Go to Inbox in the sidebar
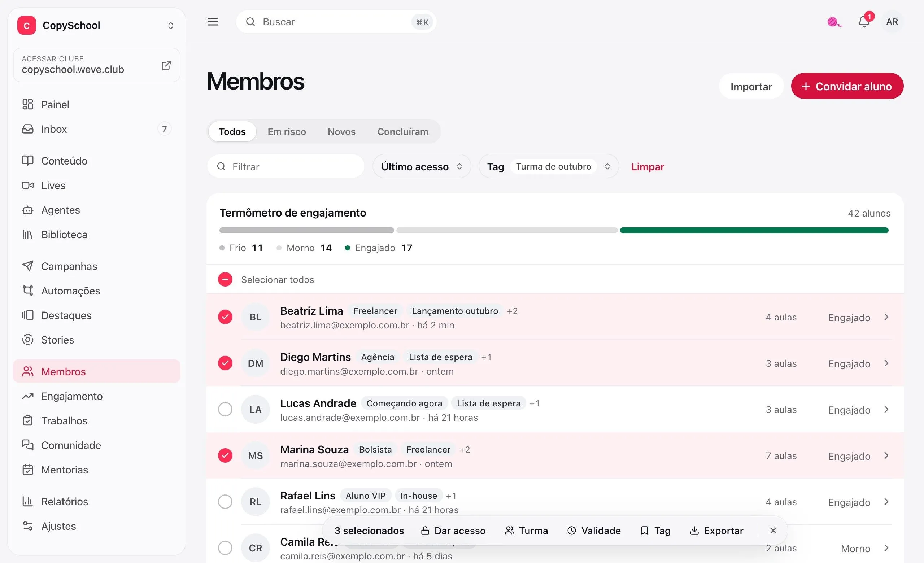The image size is (924, 563). (96, 129)
